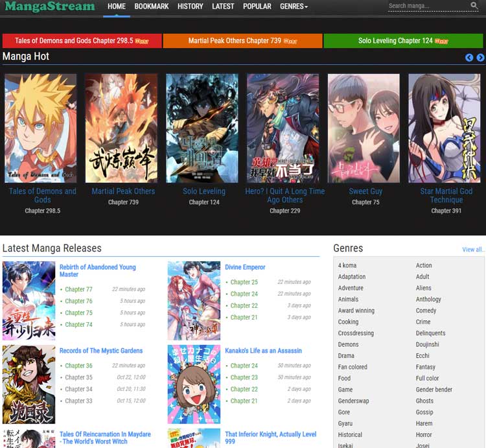Open Chapter 33 of Records of The Mystic Gardens
Screen dimensions: 486x448
(x=78, y=401)
